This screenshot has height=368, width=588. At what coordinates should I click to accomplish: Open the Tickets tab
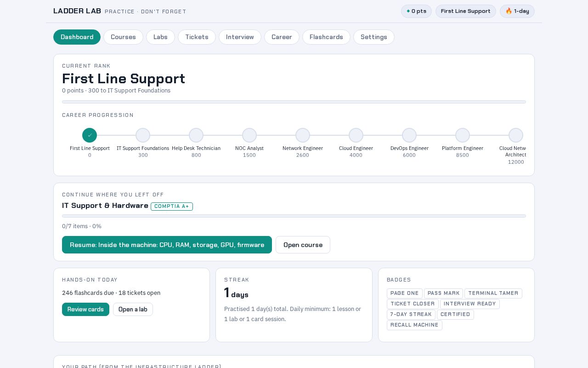point(197,37)
